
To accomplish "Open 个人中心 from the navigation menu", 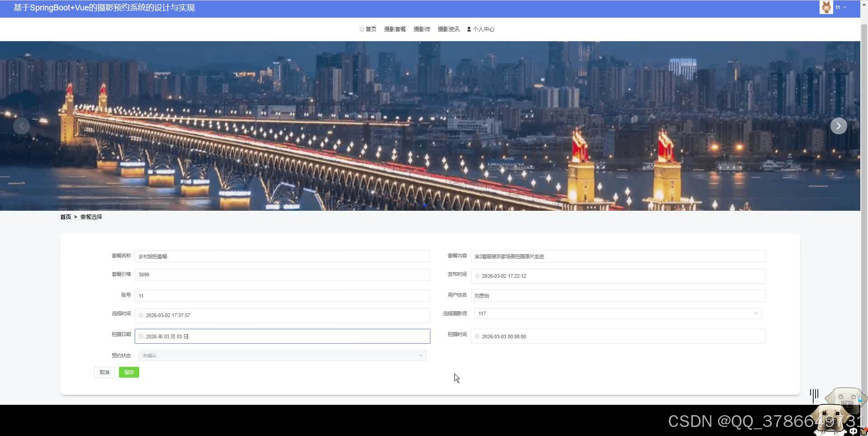I will pyautogui.click(x=481, y=29).
